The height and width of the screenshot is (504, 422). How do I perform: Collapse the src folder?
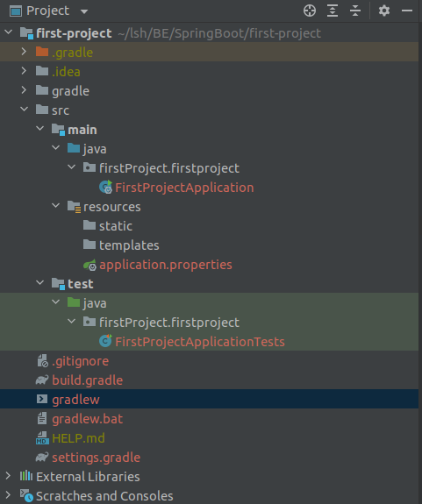pos(24,110)
